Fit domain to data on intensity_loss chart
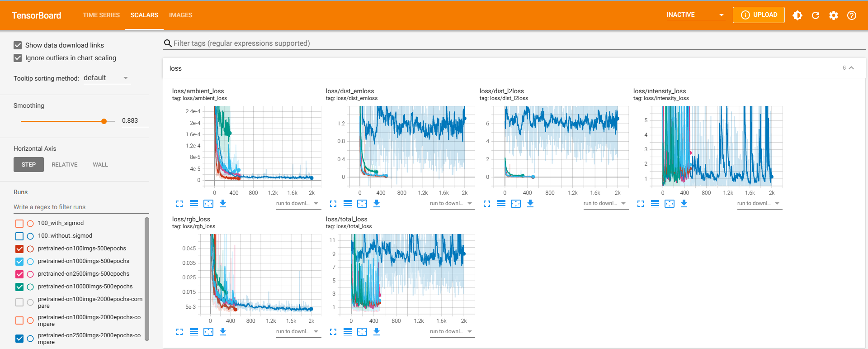The height and width of the screenshot is (349, 868). [x=670, y=204]
